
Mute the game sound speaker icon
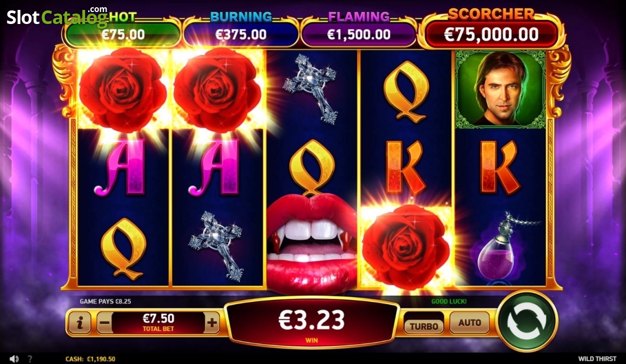(14, 359)
